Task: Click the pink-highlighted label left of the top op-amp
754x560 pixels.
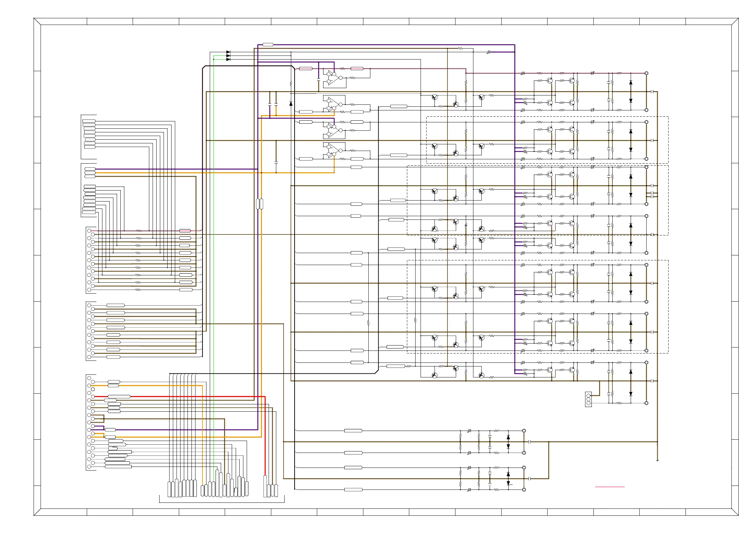Action: point(306,69)
